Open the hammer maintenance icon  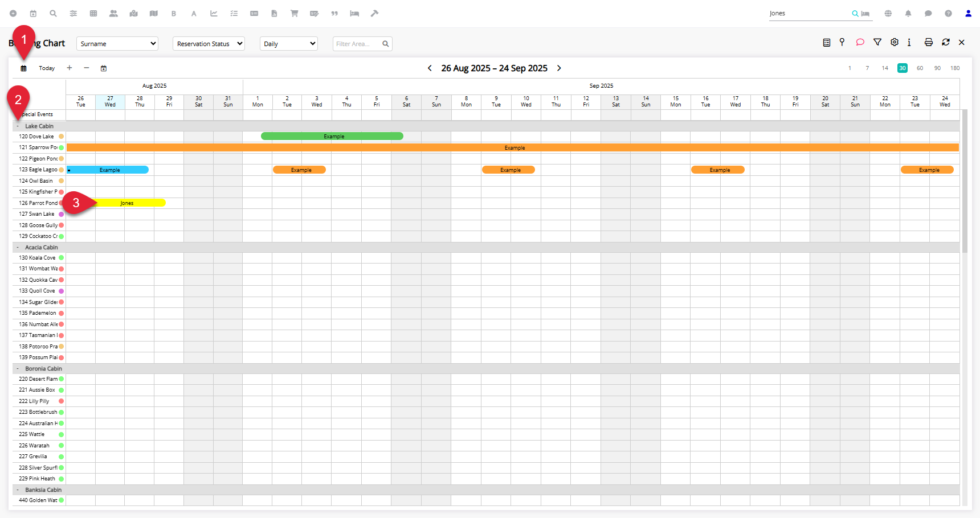point(374,13)
